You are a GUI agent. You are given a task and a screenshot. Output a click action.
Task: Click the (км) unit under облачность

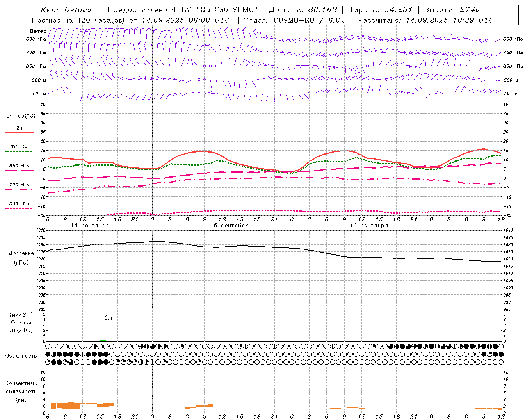coord(21,399)
